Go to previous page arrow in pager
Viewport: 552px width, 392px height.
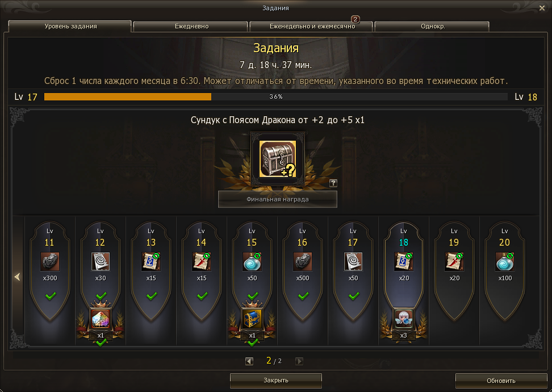(x=249, y=361)
